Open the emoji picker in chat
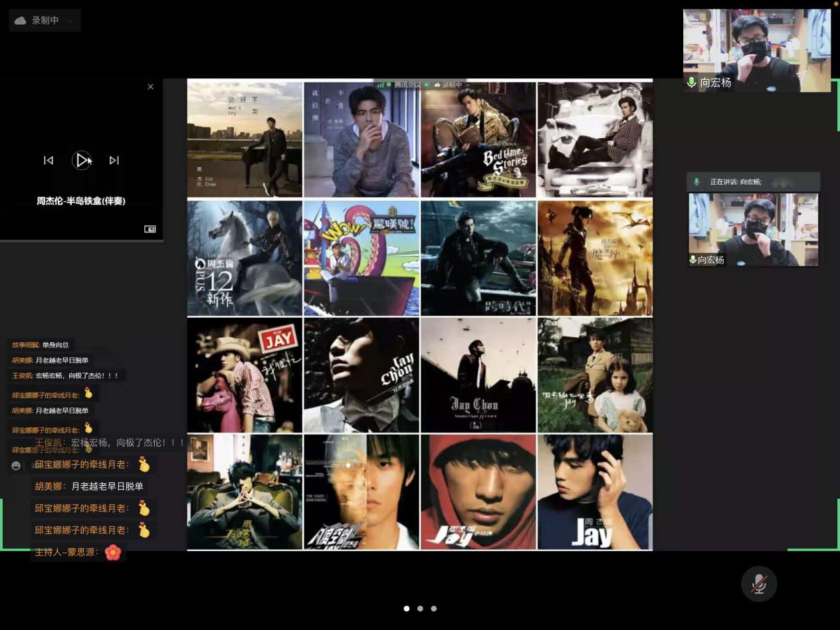The width and height of the screenshot is (840, 630). pos(16,465)
